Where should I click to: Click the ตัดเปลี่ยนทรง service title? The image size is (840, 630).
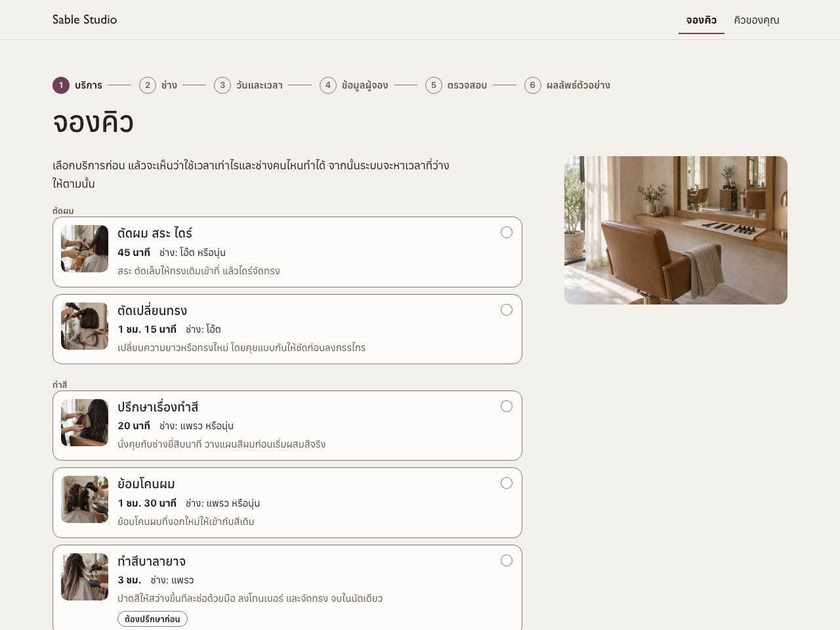(152, 310)
